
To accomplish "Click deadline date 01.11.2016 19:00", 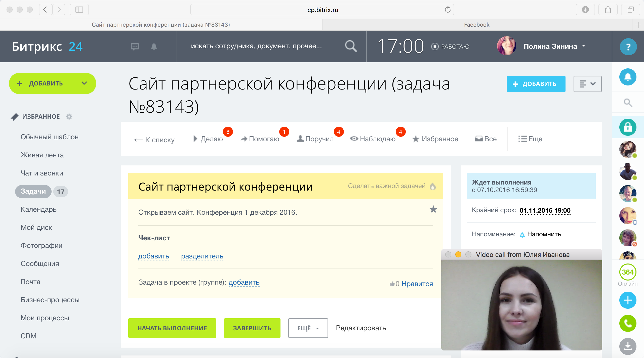I will (x=545, y=210).
